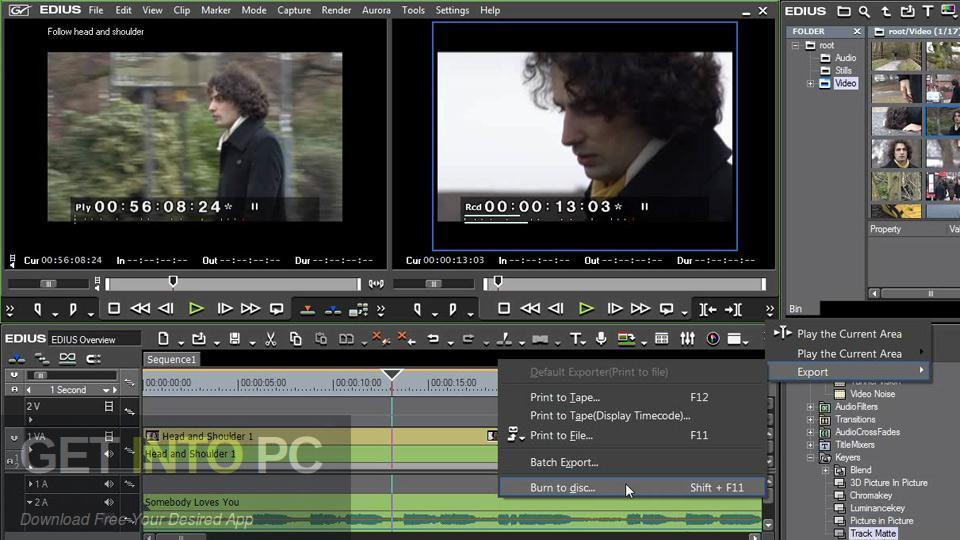This screenshot has width=960, height=540.
Task: Click the Set In point icon under player
Action: (38, 309)
